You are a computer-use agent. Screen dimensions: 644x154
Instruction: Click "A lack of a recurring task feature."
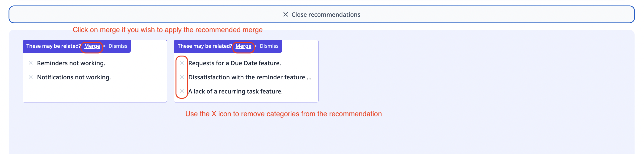(x=235, y=91)
